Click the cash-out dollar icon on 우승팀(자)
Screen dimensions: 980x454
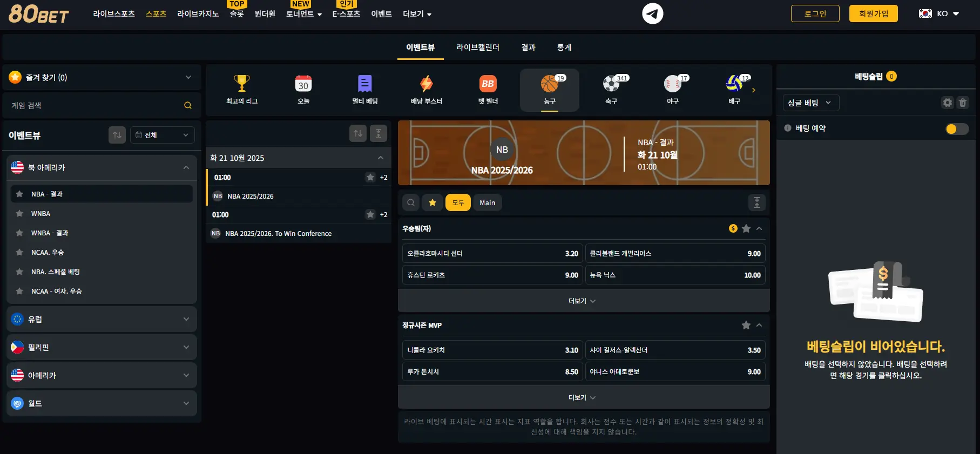733,228
